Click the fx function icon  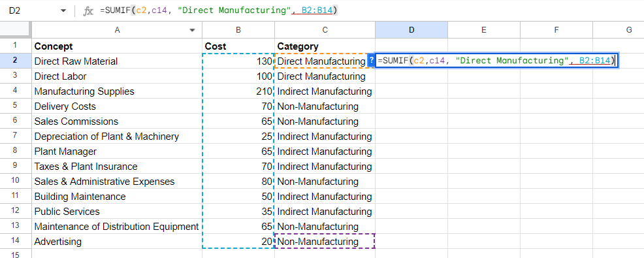pyautogui.click(x=88, y=11)
